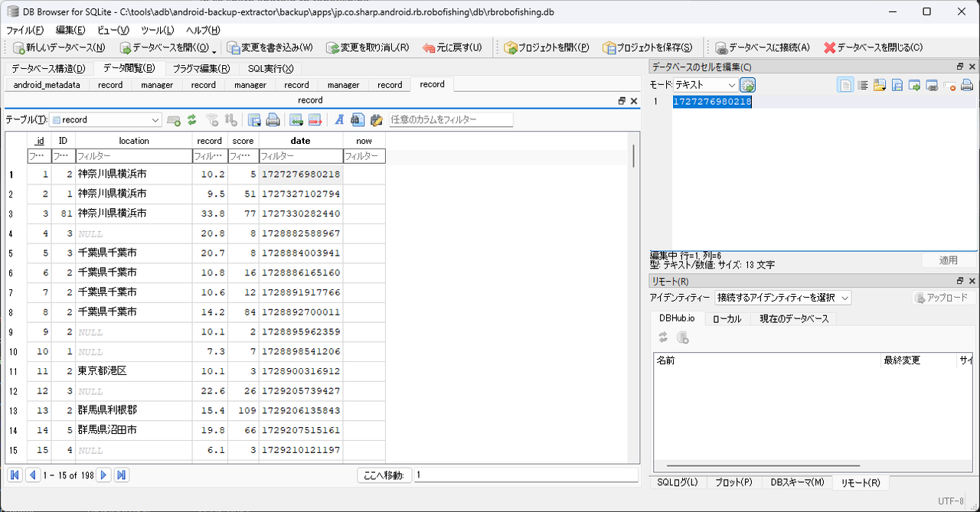Screen dimensions: 980x512
Task: Go to first page of records
Action: click(x=14, y=475)
